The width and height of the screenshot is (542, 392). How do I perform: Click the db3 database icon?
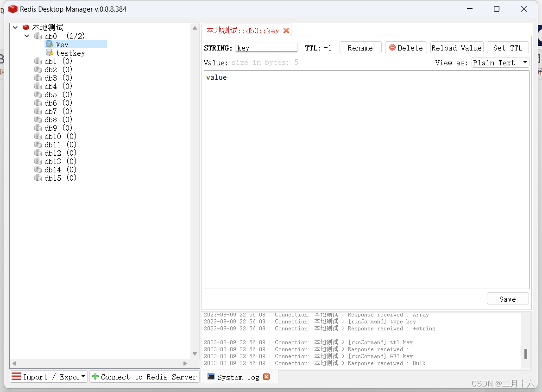(38, 78)
